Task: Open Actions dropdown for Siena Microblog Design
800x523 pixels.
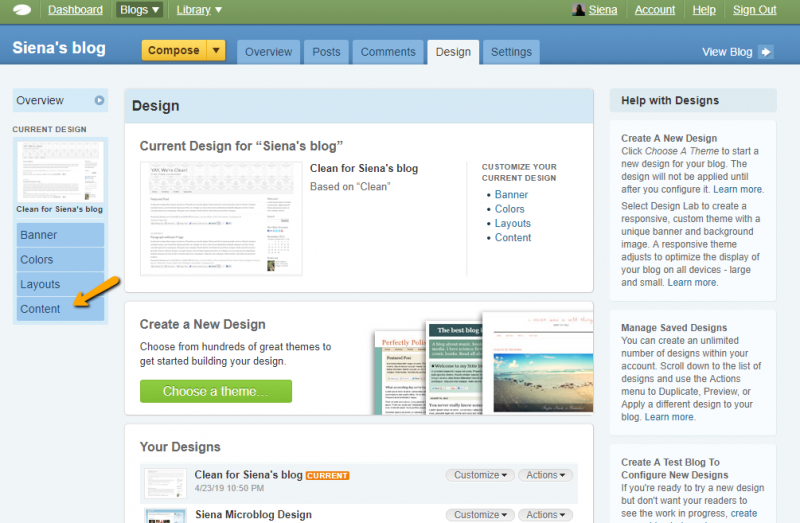Action: 547,515
